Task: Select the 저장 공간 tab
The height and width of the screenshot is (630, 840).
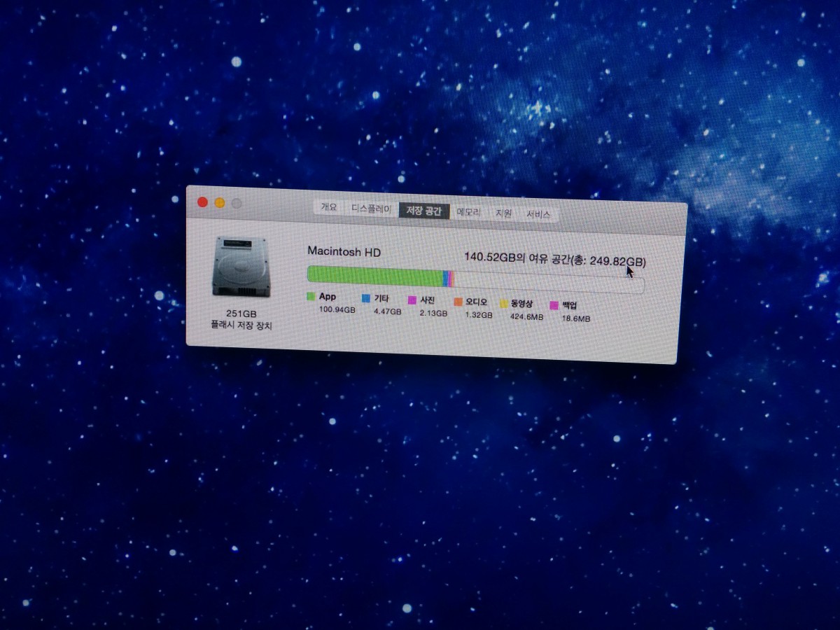Action: tap(424, 210)
